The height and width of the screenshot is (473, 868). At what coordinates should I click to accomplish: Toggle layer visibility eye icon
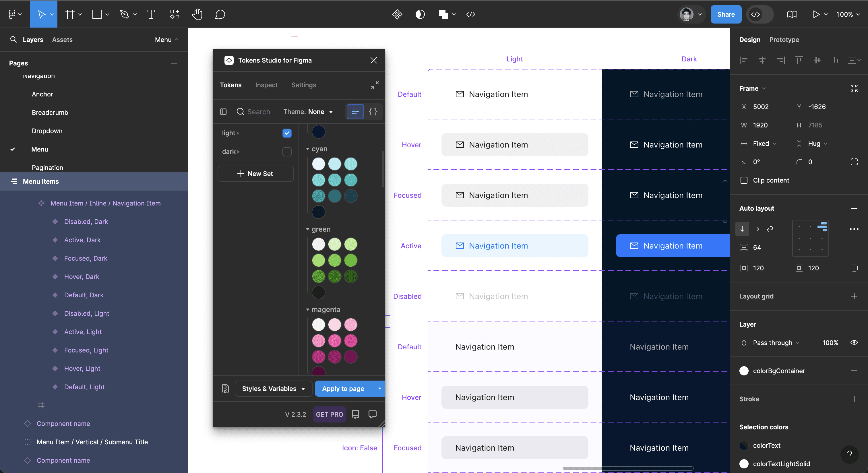[x=854, y=343]
